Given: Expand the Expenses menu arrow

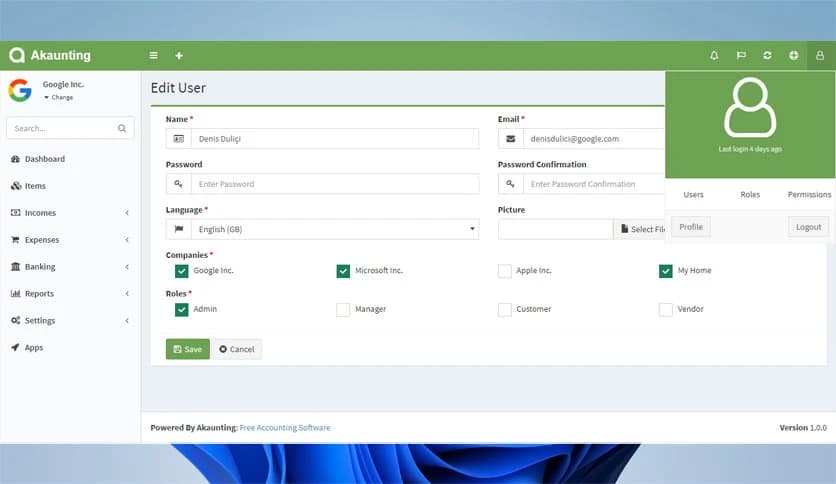Looking at the screenshot, I should 127,240.
